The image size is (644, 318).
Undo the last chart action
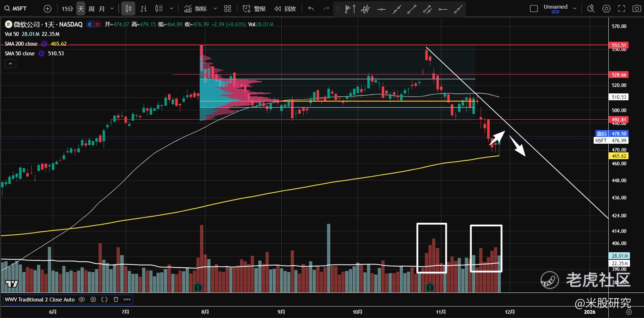pyautogui.click(x=311, y=9)
